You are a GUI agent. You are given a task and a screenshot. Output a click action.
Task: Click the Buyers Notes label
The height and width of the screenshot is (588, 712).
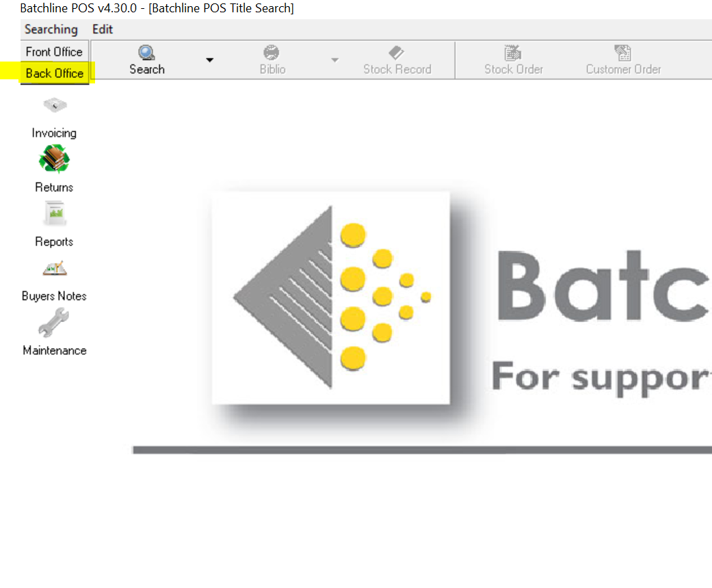point(54,296)
